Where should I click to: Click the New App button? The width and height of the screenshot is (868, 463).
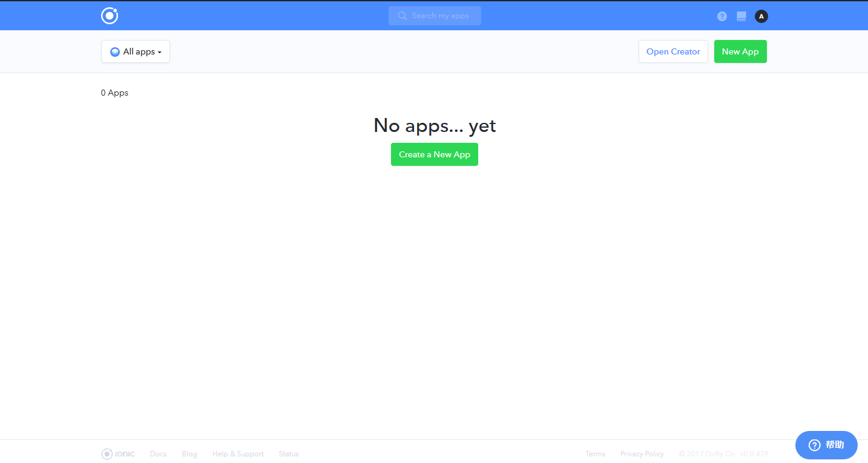740,51
